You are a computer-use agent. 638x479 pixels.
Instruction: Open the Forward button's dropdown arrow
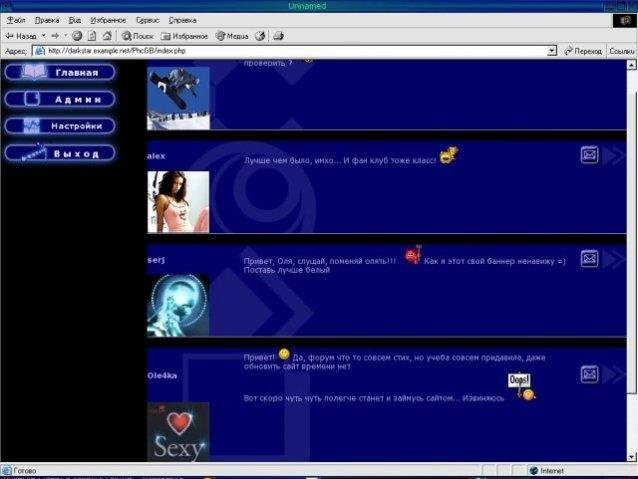(65, 36)
